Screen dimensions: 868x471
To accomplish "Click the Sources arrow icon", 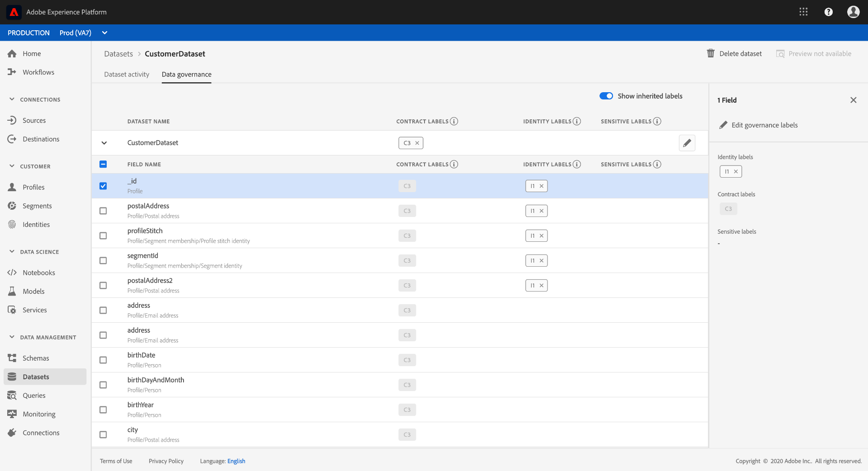I will tap(12, 121).
